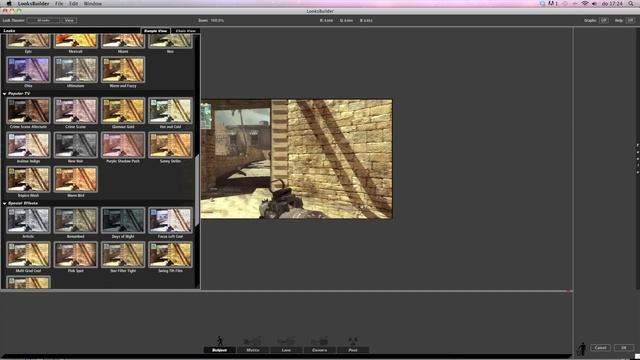The image size is (640, 360).
Task: Open Spotlight search in menu bar
Action: tap(631, 3)
